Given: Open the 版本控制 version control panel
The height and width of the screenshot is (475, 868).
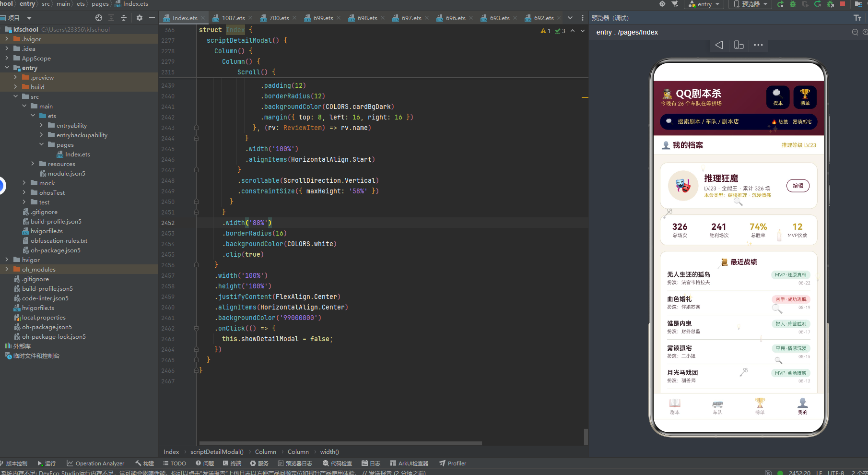Looking at the screenshot, I should point(13,463).
